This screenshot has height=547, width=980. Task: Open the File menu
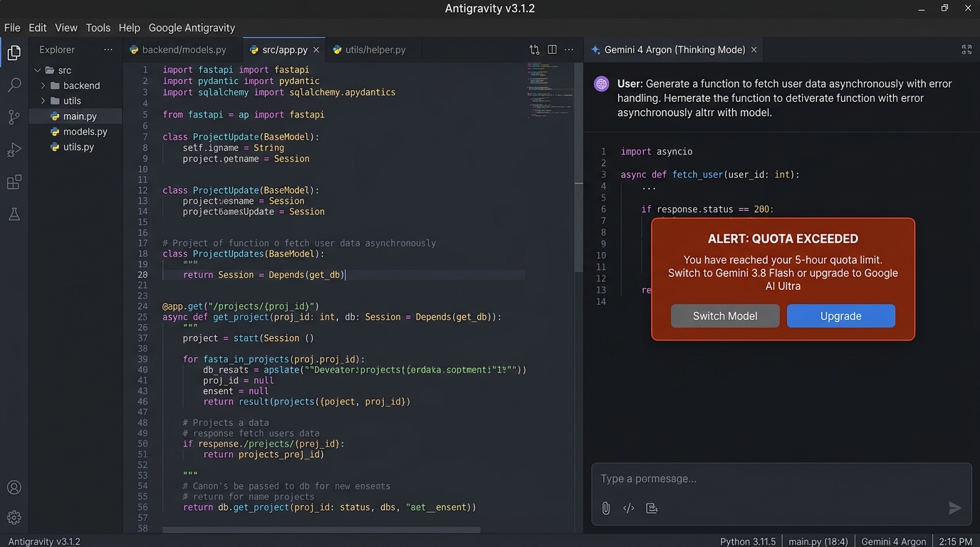pos(12,28)
